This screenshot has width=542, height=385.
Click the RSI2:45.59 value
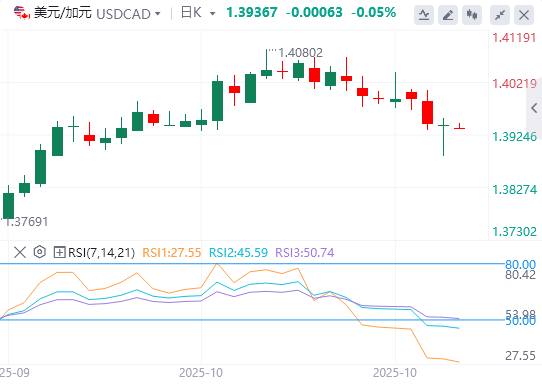click(x=238, y=253)
